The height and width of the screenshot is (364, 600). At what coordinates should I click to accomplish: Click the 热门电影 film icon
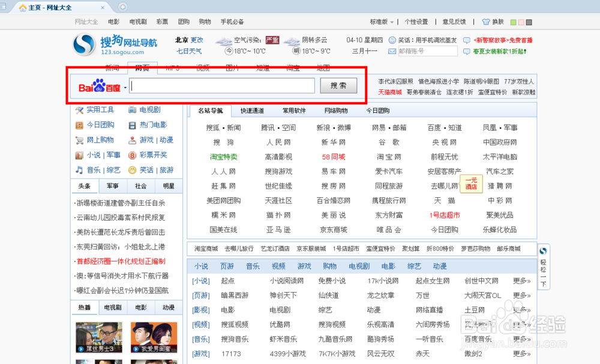click(133, 125)
